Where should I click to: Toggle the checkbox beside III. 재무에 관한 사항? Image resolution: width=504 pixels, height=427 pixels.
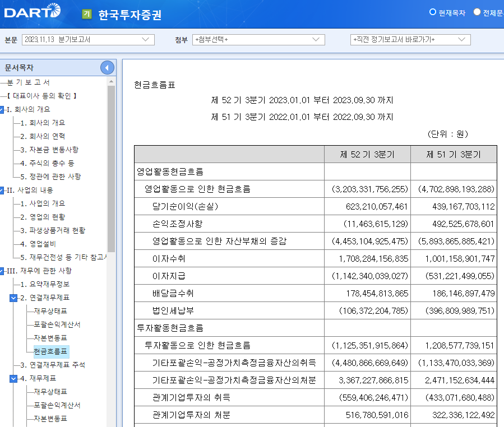[x=2, y=271]
